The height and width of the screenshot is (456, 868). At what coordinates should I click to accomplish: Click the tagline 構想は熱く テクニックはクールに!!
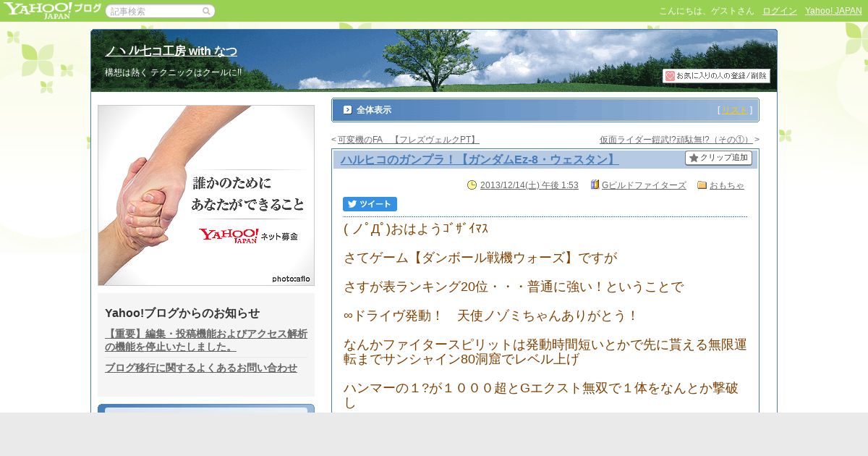click(x=173, y=72)
